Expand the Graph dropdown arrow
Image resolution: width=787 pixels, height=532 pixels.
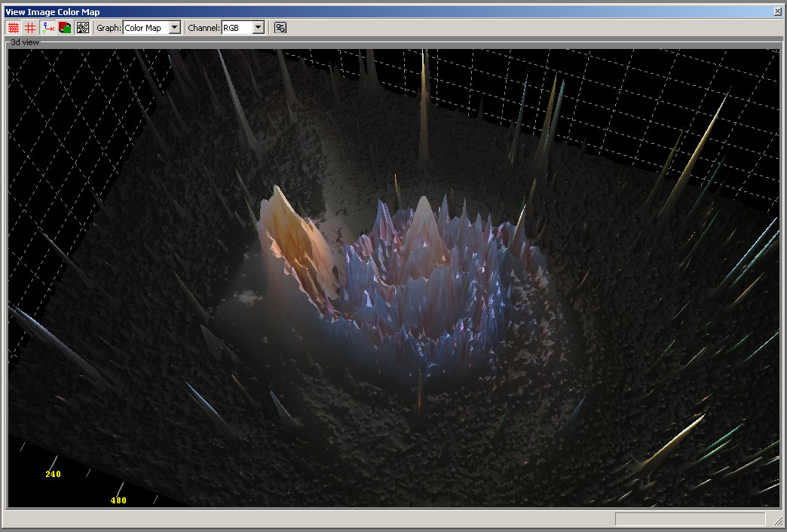(175, 28)
